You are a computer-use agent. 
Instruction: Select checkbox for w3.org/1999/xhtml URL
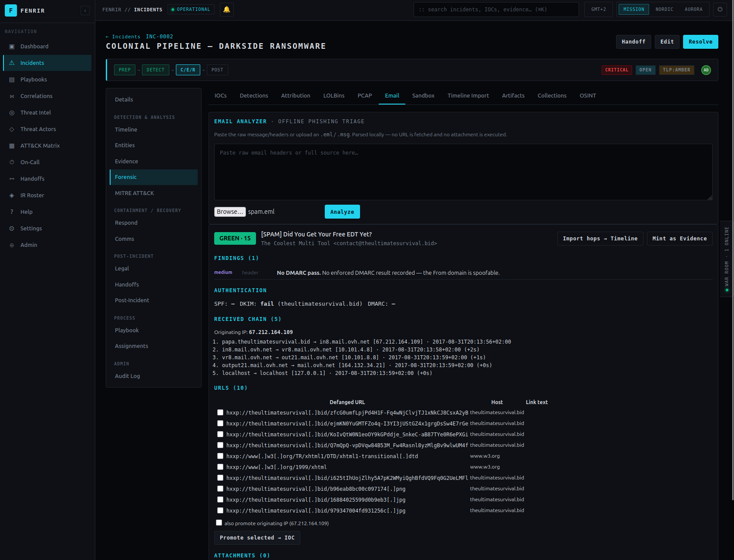click(x=220, y=467)
